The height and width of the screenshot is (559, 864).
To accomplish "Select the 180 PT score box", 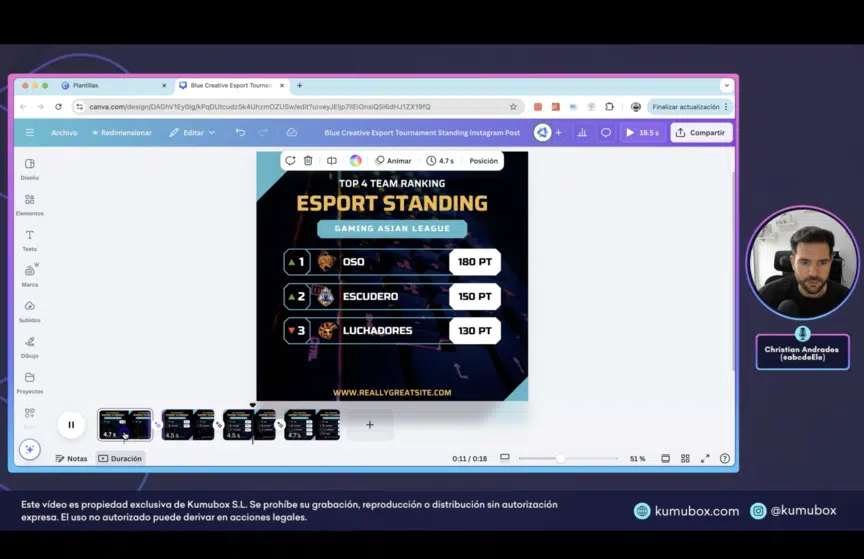I will tap(474, 262).
